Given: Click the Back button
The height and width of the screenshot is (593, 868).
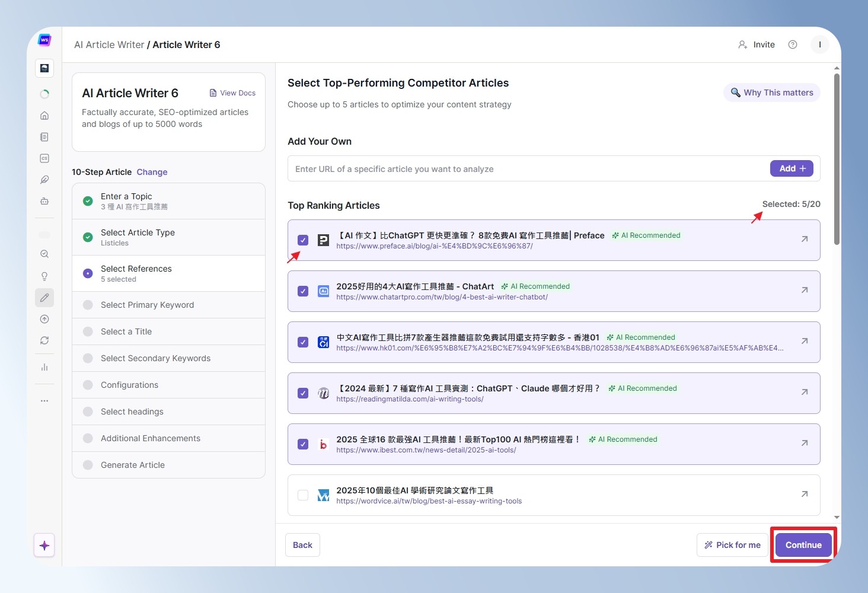Looking at the screenshot, I should point(302,545).
